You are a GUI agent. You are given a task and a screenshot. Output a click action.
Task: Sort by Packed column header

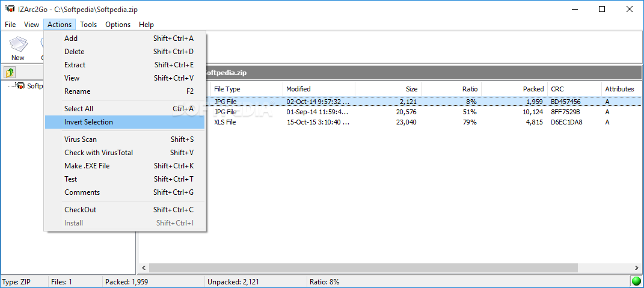[x=515, y=89]
